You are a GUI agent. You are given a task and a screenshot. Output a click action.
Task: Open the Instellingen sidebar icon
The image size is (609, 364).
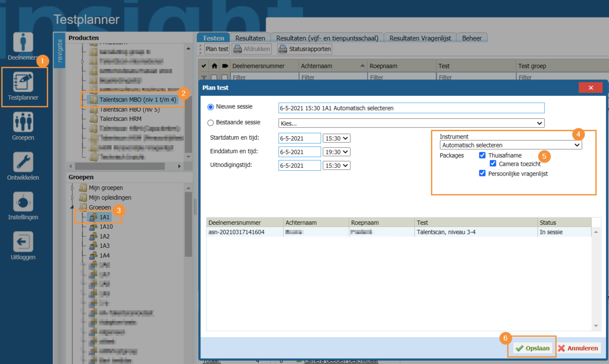tap(23, 202)
